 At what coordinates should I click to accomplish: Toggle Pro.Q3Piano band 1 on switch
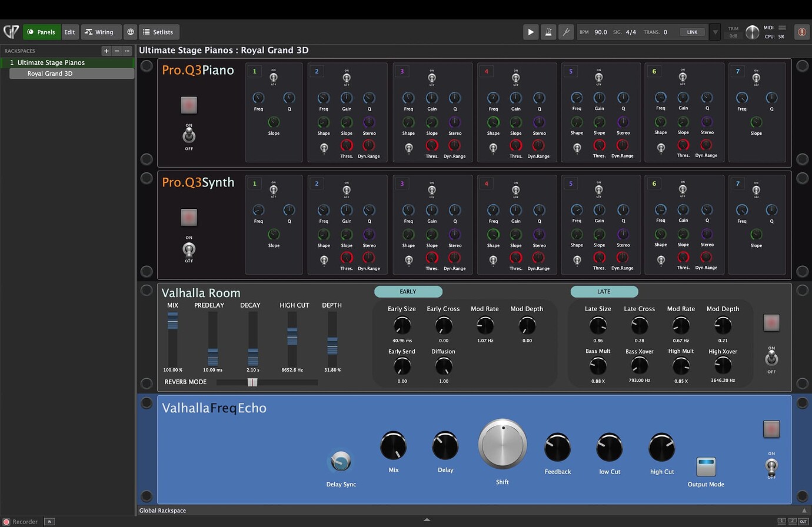[x=274, y=77]
